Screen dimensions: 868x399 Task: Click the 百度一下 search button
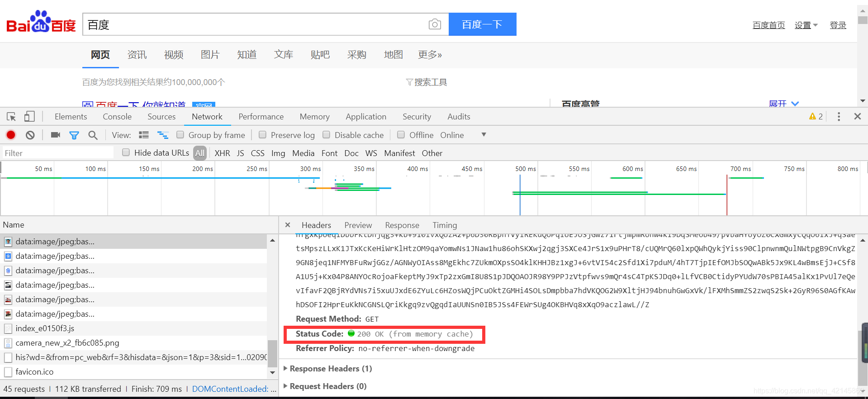[x=482, y=24]
